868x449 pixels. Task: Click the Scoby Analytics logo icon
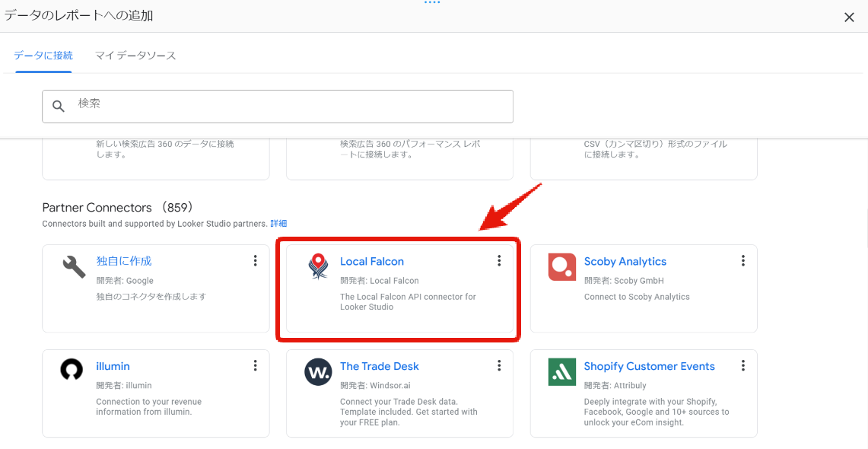[562, 267]
